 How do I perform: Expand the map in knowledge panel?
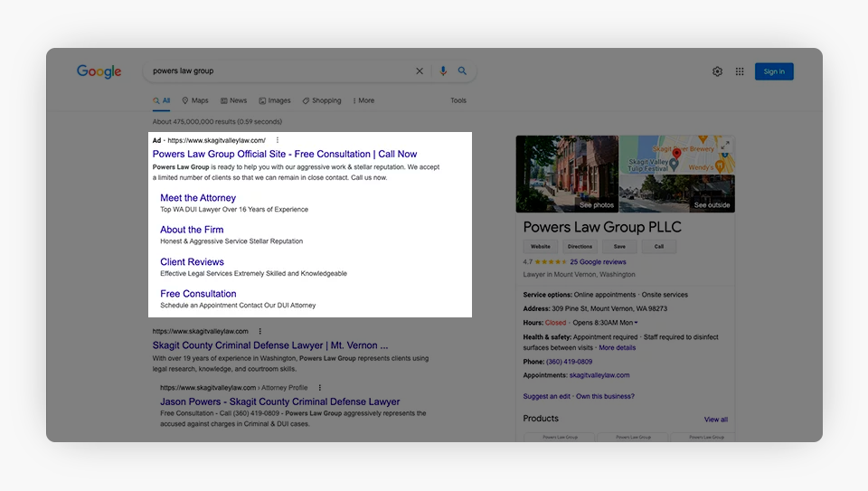724,146
